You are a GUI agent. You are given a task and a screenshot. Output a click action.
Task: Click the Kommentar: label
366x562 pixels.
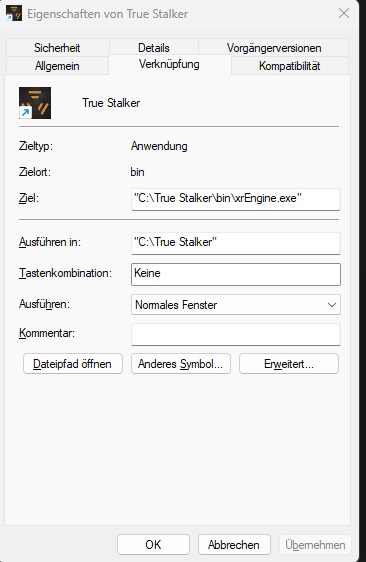tap(47, 333)
